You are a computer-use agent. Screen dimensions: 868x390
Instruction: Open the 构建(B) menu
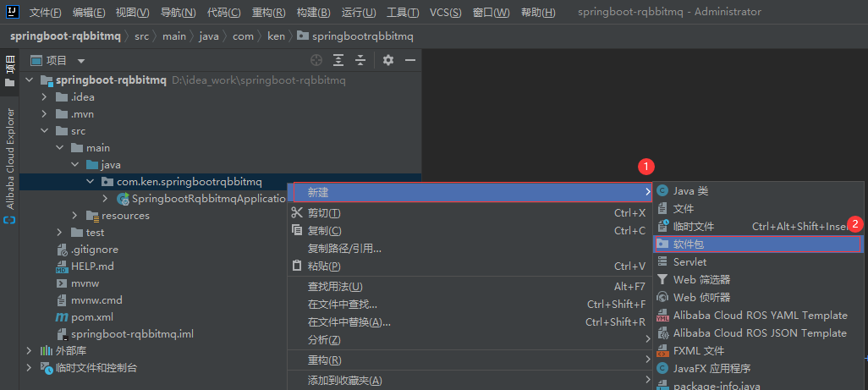[313, 12]
